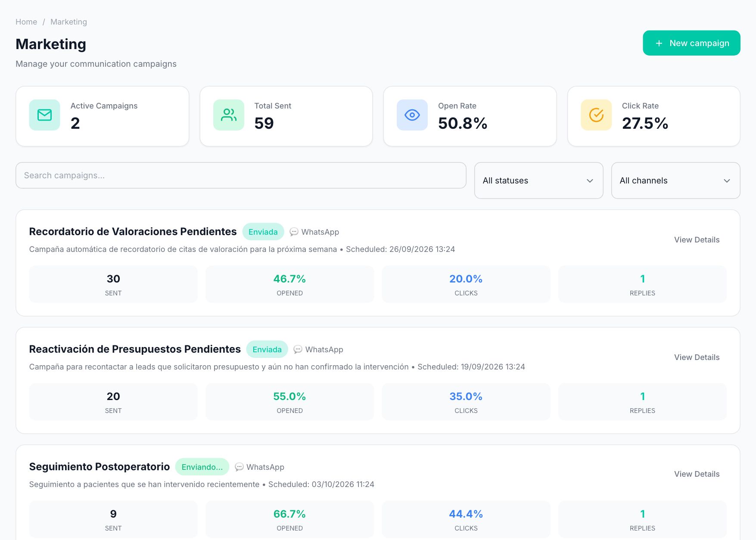The image size is (756, 540).
Task: Focus the Search campaigns field
Action: 241,175
